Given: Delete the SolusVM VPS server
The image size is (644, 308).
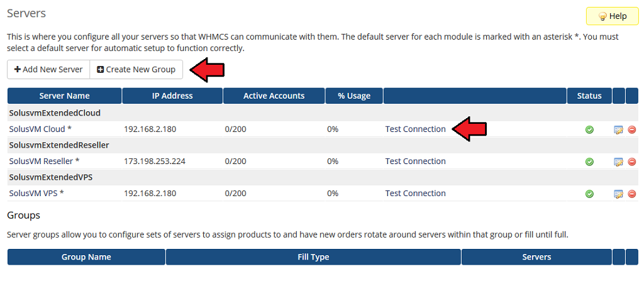Looking at the screenshot, I should pyautogui.click(x=632, y=194).
